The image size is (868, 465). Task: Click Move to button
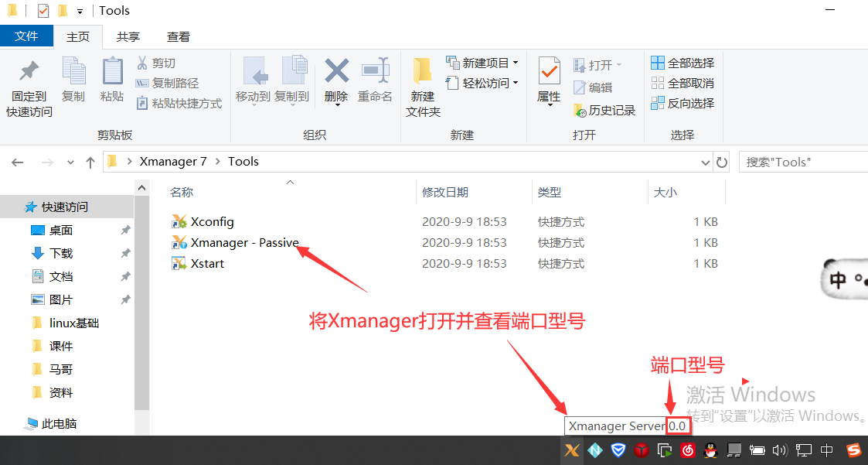[253, 81]
